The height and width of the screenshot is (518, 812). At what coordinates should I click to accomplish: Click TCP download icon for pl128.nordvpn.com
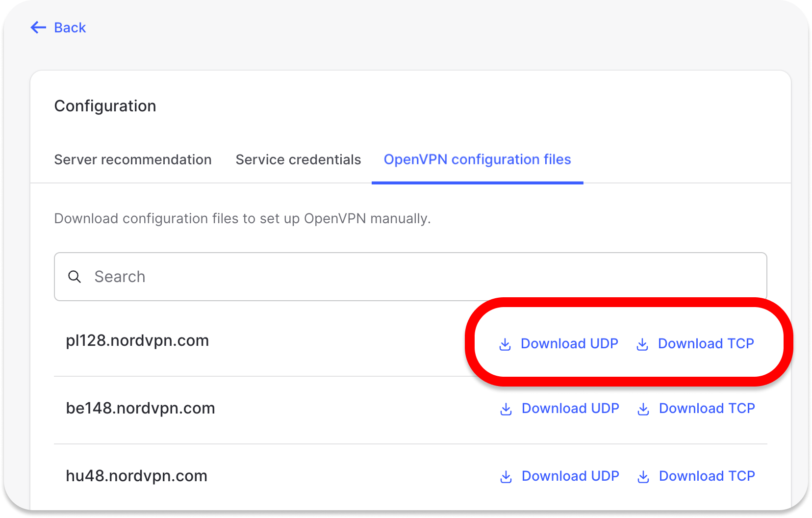point(642,344)
